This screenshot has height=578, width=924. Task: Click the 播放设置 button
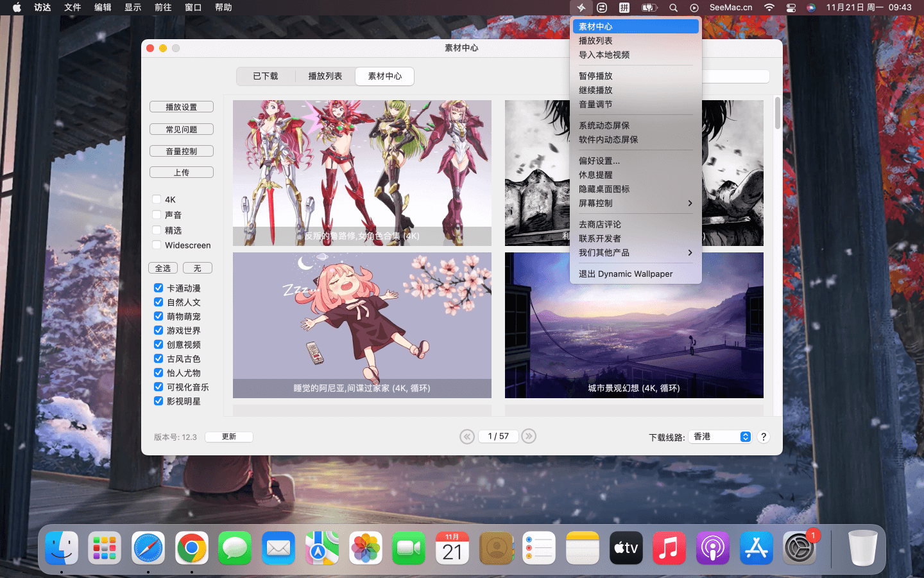(182, 107)
